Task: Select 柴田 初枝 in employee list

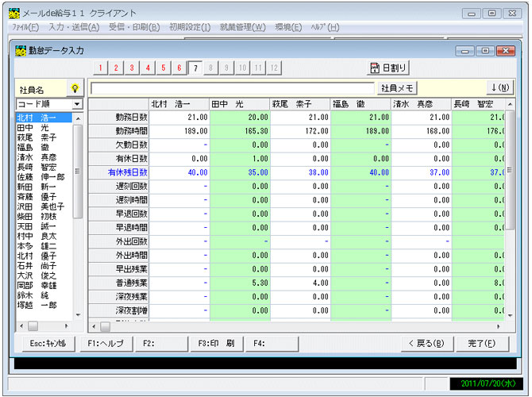Action: [44, 216]
